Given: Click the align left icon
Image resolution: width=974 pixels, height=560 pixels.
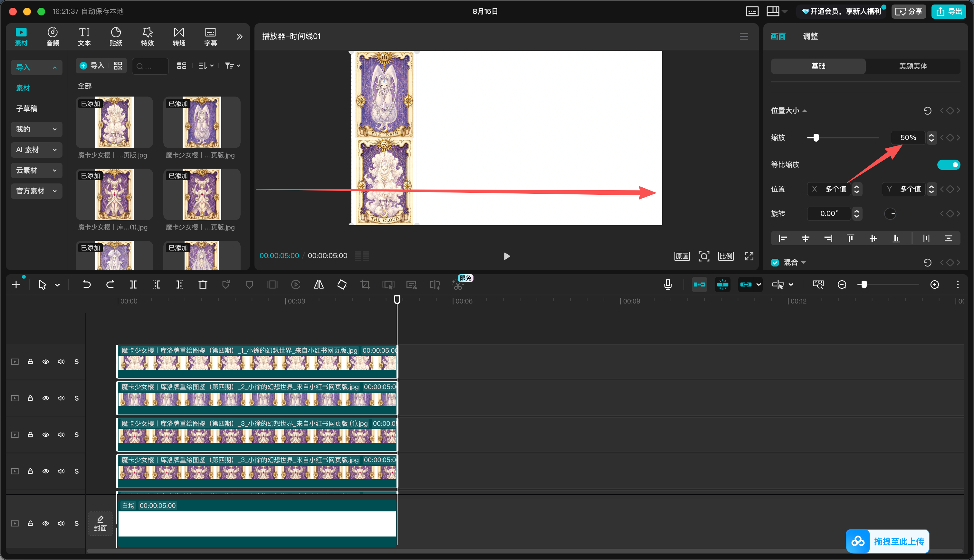Looking at the screenshot, I should 783,238.
